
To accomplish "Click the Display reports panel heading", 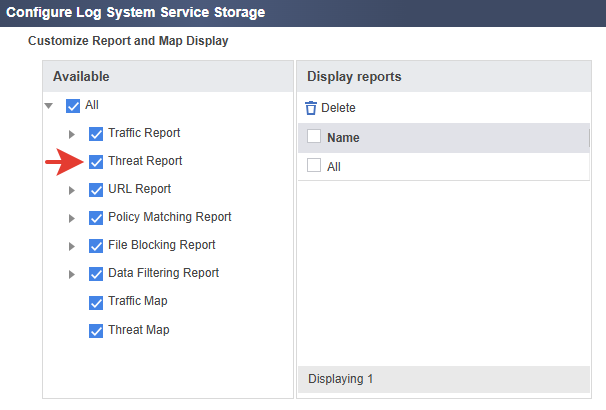I will point(354,77).
